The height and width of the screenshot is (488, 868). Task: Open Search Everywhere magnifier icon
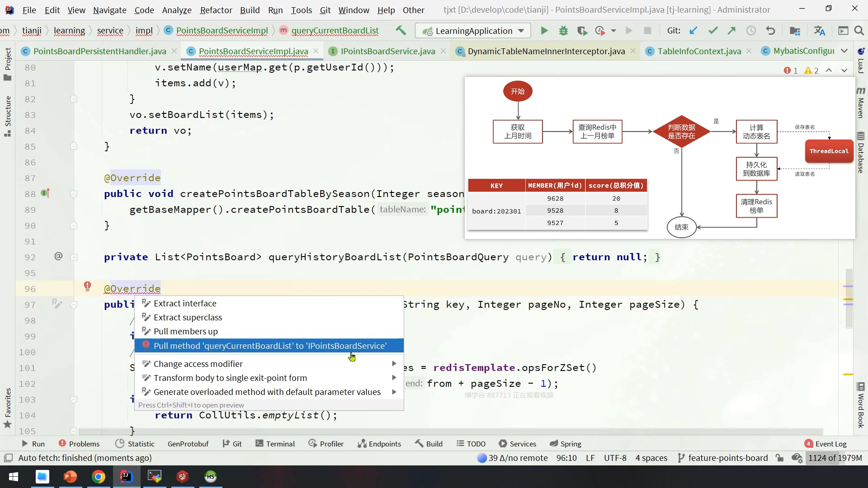pos(859,31)
